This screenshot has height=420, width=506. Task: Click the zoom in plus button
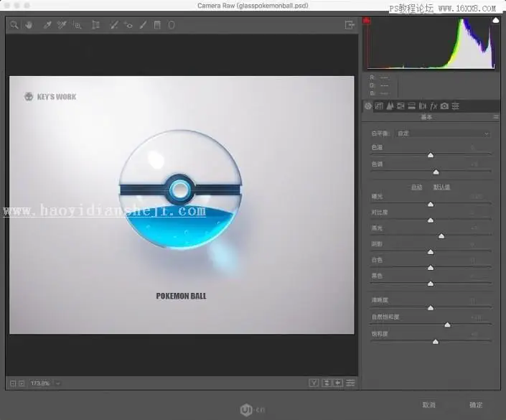click(x=22, y=383)
